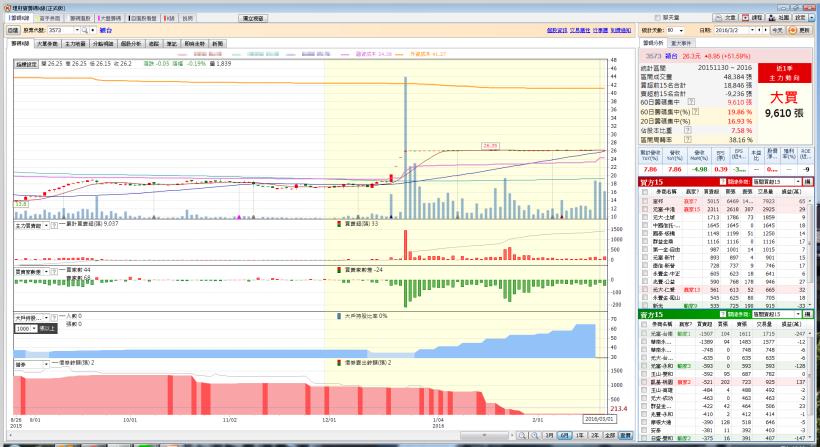
Task: Click the zoom out magnifier below chart
Action: [523, 435]
